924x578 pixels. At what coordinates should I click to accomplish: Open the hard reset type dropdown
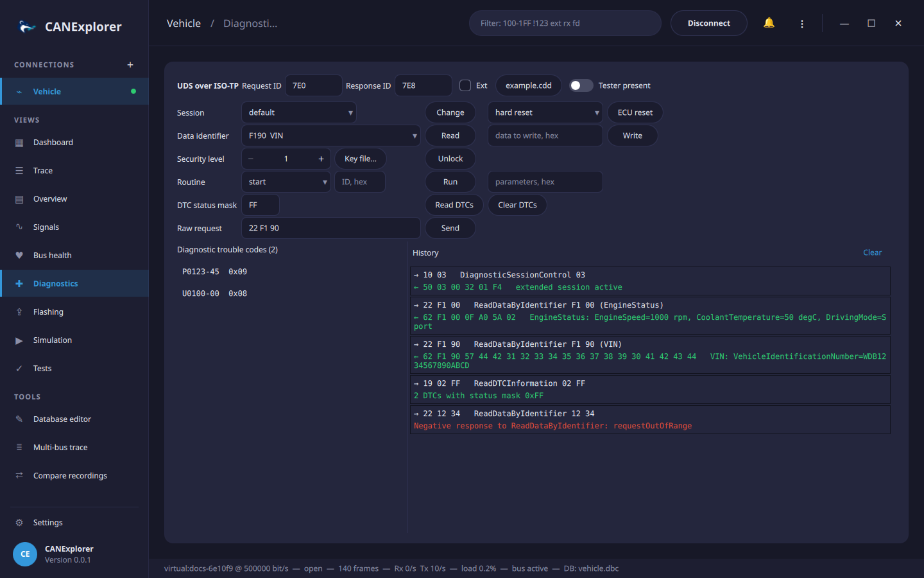(x=545, y=112)
